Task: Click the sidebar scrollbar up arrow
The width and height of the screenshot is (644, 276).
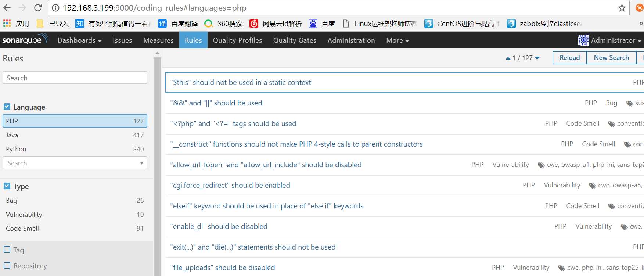Action: pos(157,54)
